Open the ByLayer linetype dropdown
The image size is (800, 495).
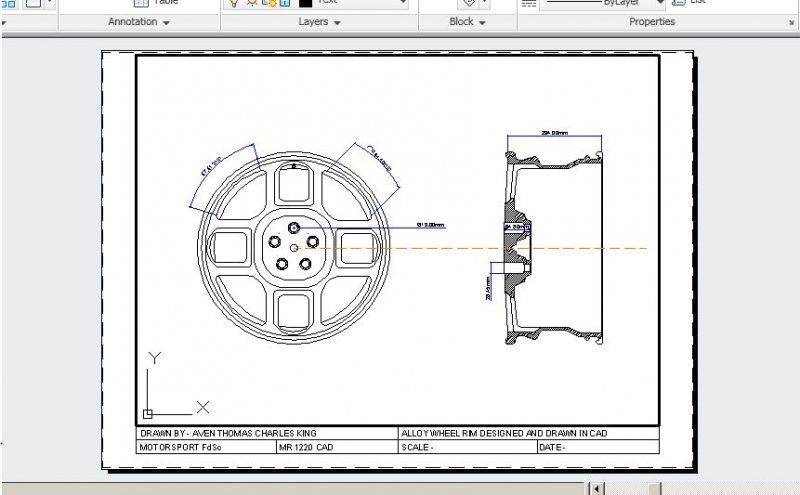coord(660,4)
